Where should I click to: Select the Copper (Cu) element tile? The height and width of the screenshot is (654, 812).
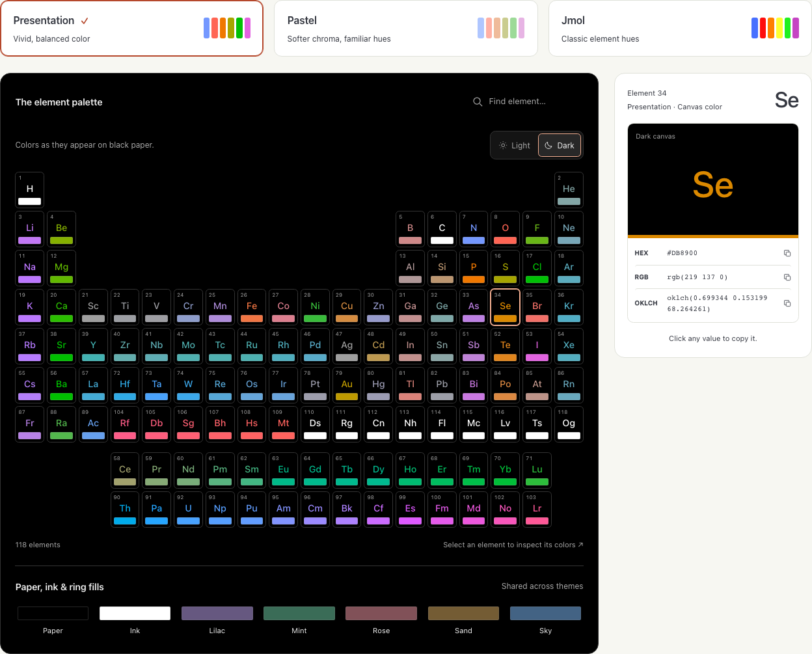pyautogui.click(x=347, y=307)
